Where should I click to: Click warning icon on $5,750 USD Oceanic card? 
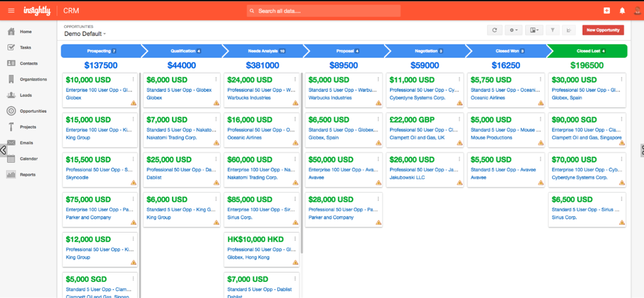(541, 103)
